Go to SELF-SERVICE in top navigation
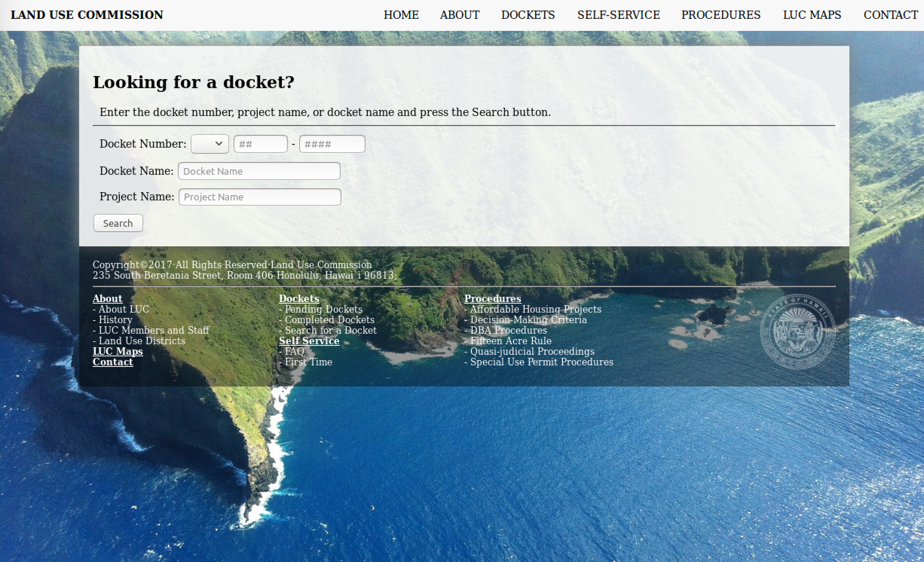 (x=618, y=15)
